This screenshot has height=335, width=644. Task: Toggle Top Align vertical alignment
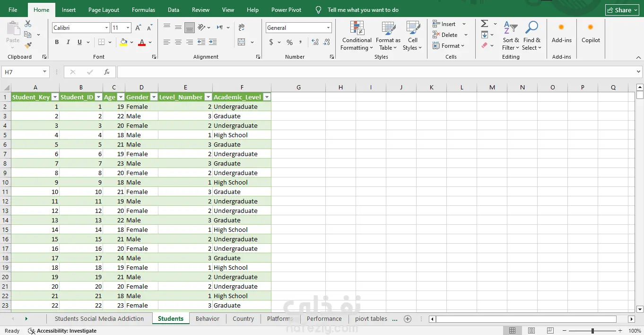pyautogui.click(x=167, y=27)
